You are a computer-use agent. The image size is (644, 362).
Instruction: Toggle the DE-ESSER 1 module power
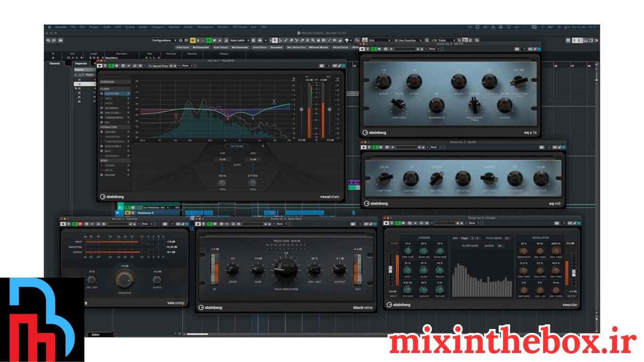click(x=101, y=108)
